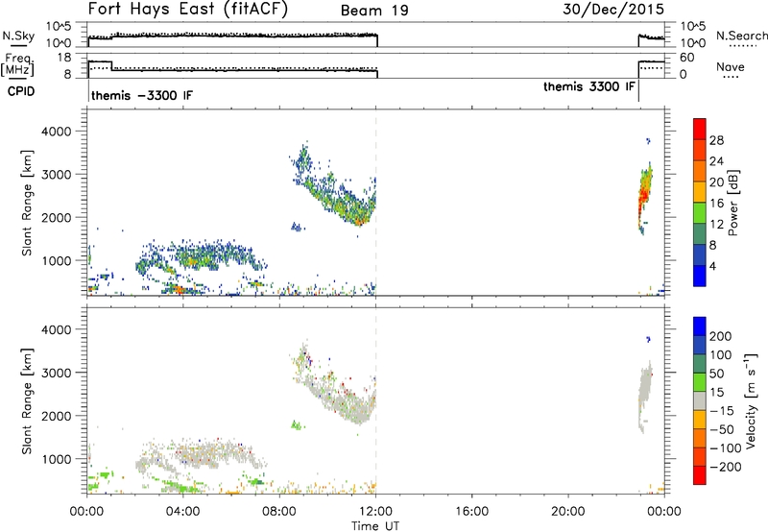Click the '4000' tick in the power panel
This screenshot has height=532, width=768.
pyautogui.click(x=57, y=132)
